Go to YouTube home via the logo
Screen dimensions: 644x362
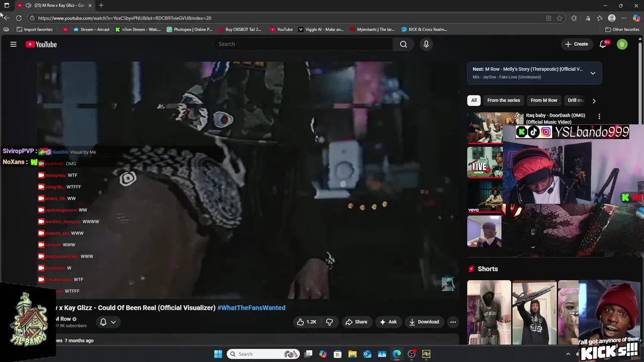(41, 44)
